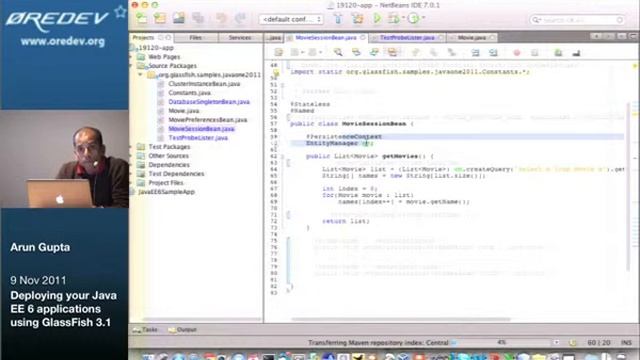Click the editor horizontal scrollbar

(401, 319)
